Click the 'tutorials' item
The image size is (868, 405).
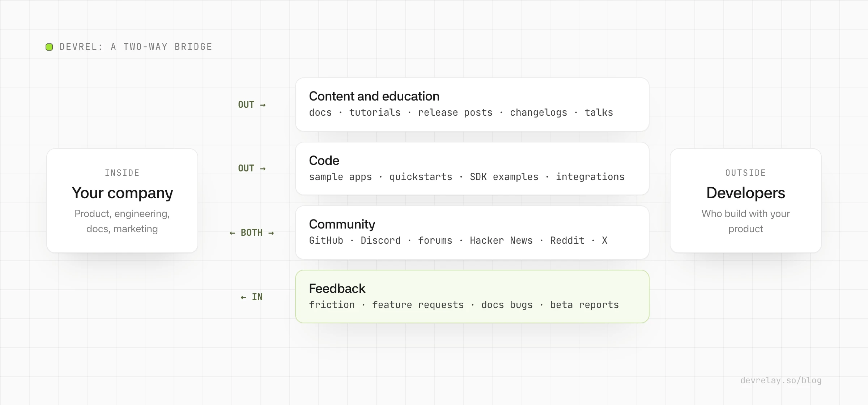pyautogui.click(x=375, y=113)
